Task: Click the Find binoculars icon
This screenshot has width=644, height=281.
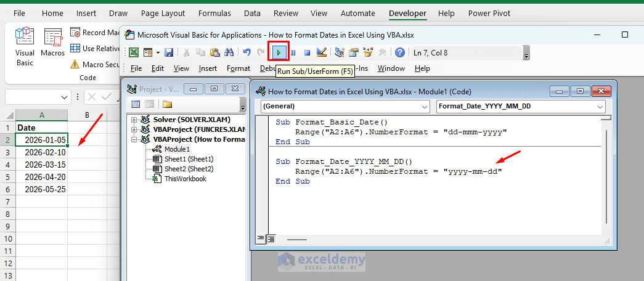Action: click(229, 52)
